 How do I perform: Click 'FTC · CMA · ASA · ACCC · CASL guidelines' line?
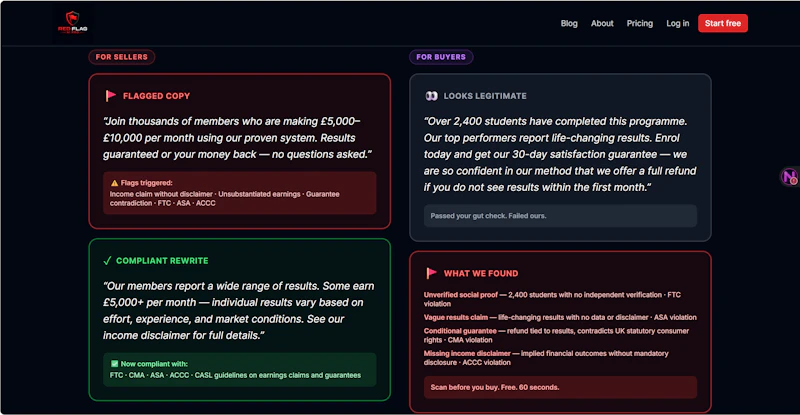[235, 375]
